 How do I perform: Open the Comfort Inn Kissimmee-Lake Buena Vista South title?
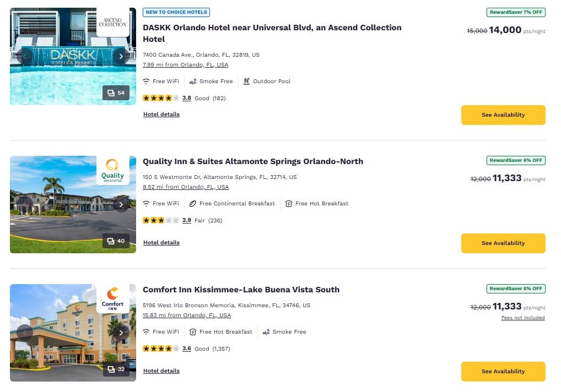coord(241,290)
